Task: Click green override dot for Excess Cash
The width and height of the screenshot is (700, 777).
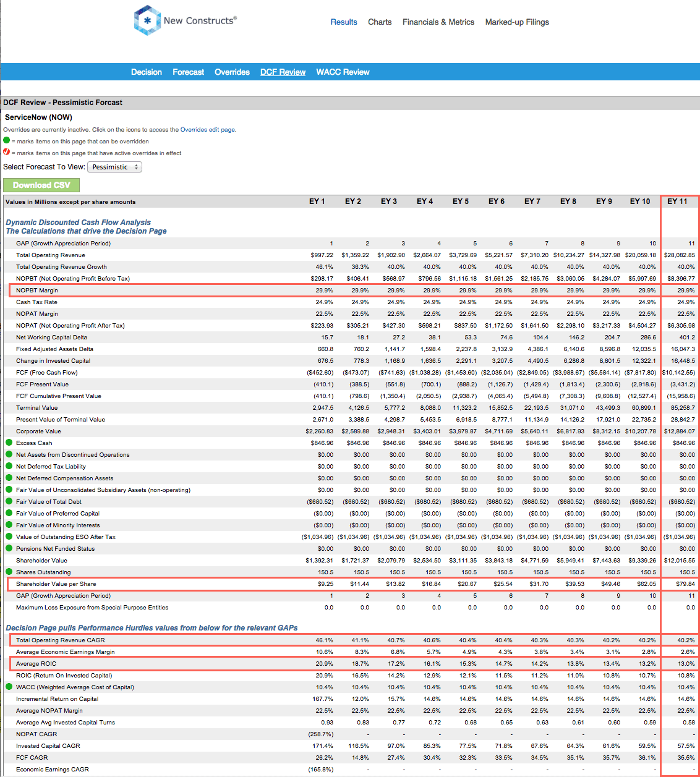Action: [x=9, y=443]
